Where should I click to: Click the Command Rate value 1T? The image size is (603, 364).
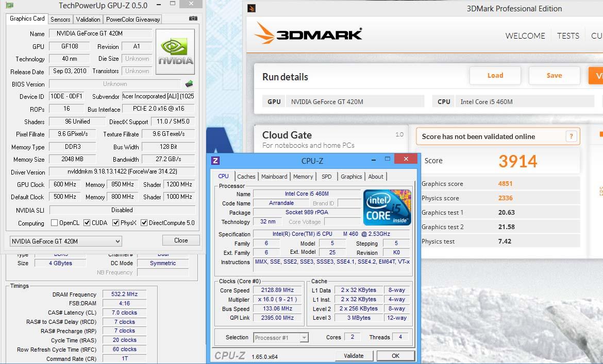[x=124, y=359]
